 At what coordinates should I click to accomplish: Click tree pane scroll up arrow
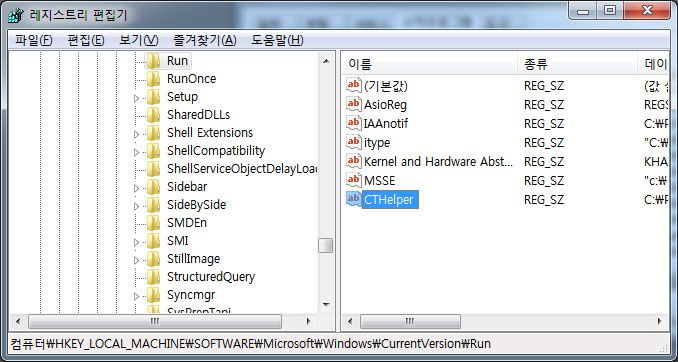click(x=326, y=61)
